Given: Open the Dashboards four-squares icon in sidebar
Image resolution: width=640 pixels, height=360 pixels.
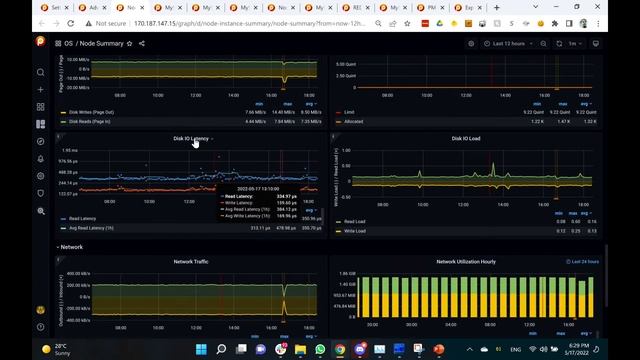Looking at the screenshot, I should click(x=40, y=107).
